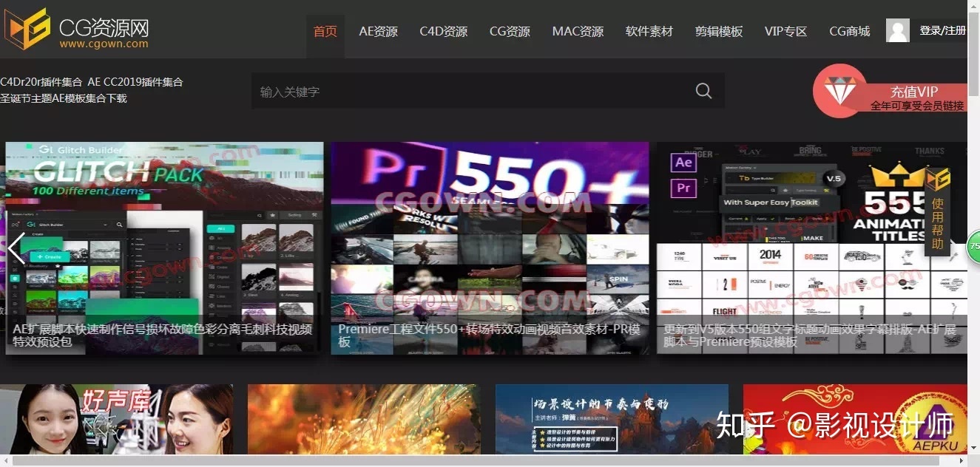Click the user avatar icon
Image resolution: width=980 pixels, height=467 pixels.
tap(898, 30)
